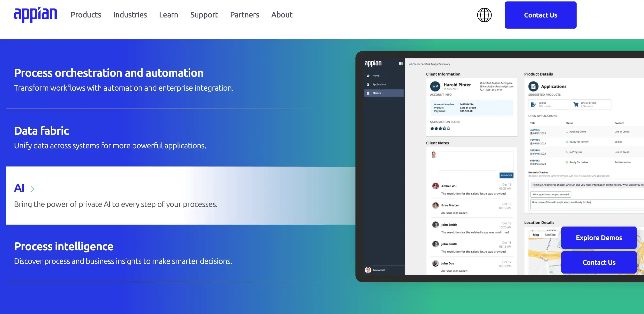Image resolution: width=644 pixels, height=314 pixels.
Task: Click the Explore Demos button
Action: pos(599,238)
